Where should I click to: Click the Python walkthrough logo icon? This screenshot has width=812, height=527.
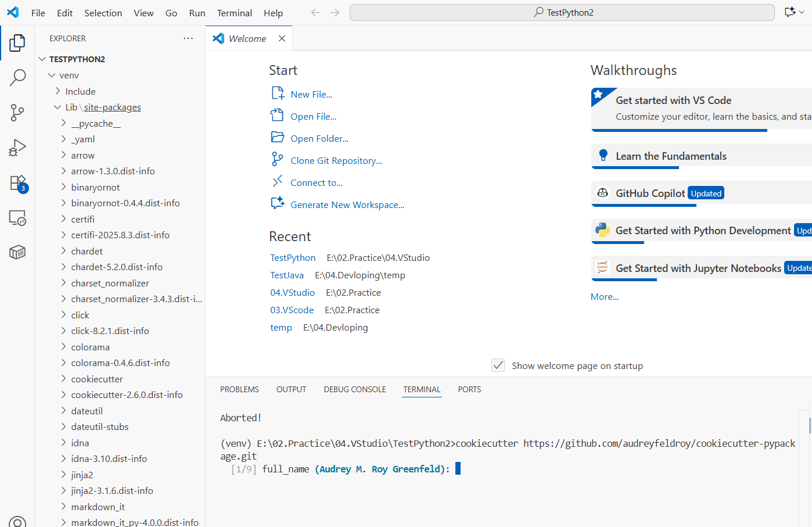[x=602, y=230]
